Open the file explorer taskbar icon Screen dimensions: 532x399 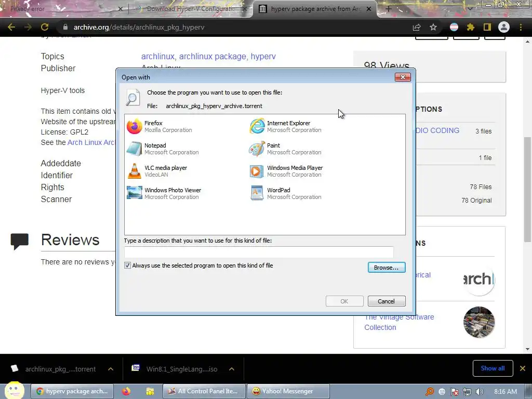click(150, 391)
